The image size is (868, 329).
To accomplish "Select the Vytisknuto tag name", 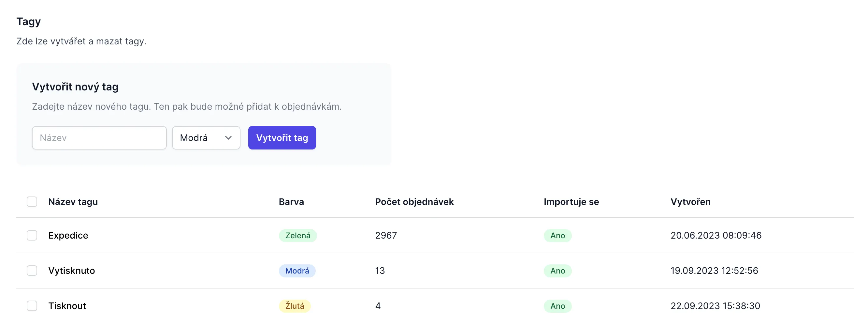I will [72, 270].
